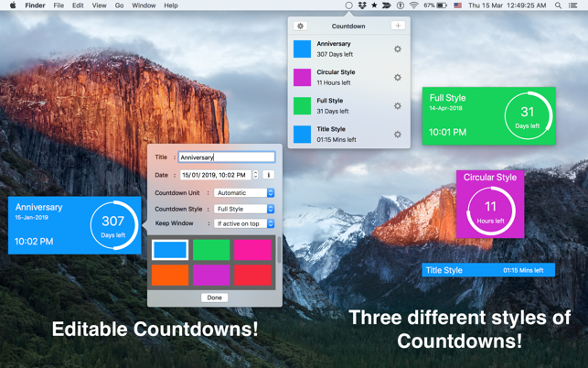The height and width of the screenshot is (368, 588).
Task: Click the arrow-shaped menu bar icon
Action: 387,5
